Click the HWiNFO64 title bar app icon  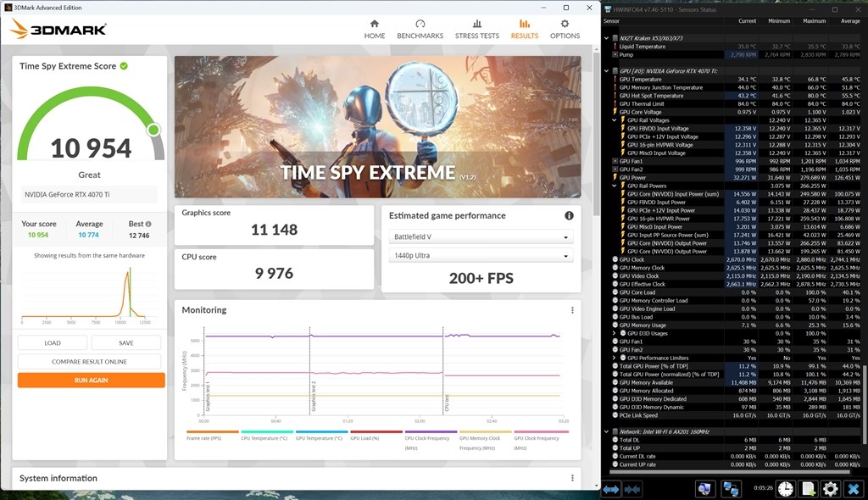tap(608, 9)
